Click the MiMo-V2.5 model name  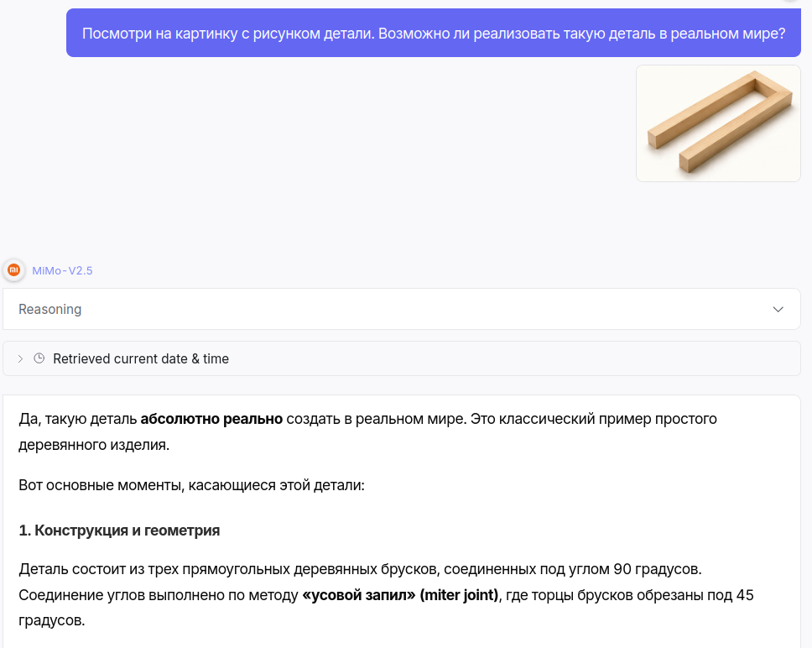62,270
